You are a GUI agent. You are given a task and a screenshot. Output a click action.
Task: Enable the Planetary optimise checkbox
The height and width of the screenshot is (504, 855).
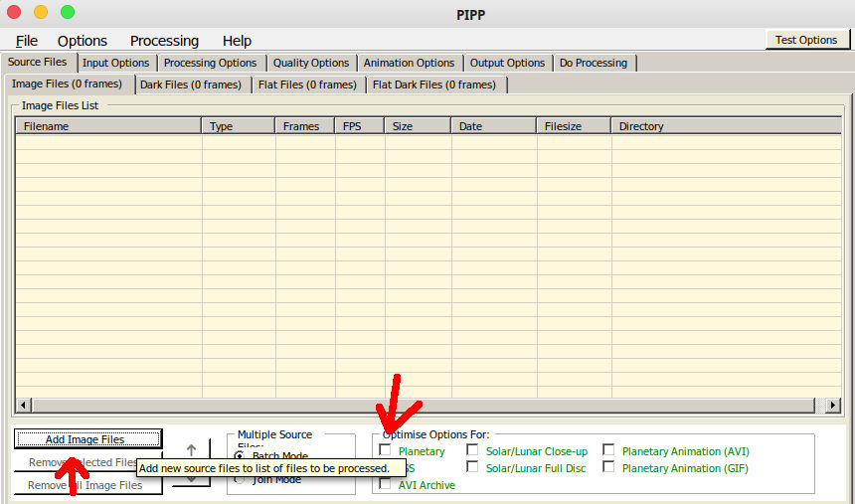click(386, 450)
